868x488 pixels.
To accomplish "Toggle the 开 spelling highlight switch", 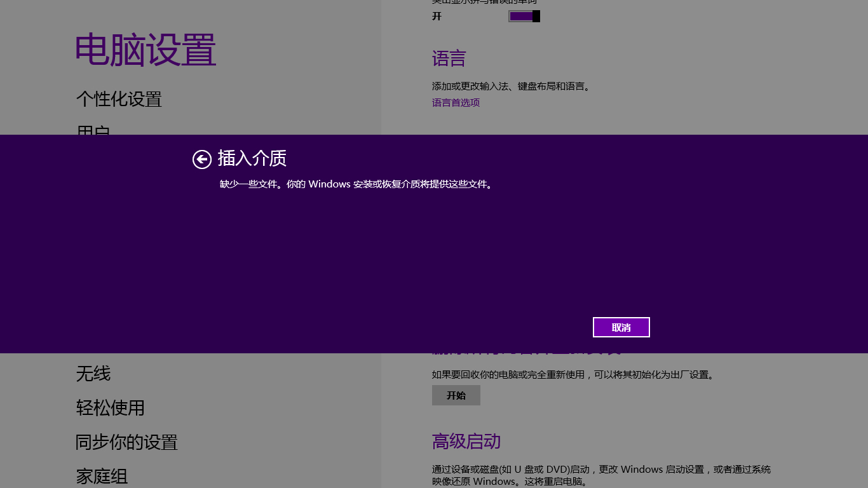I will pyautogui.click(x=524, y=16).
